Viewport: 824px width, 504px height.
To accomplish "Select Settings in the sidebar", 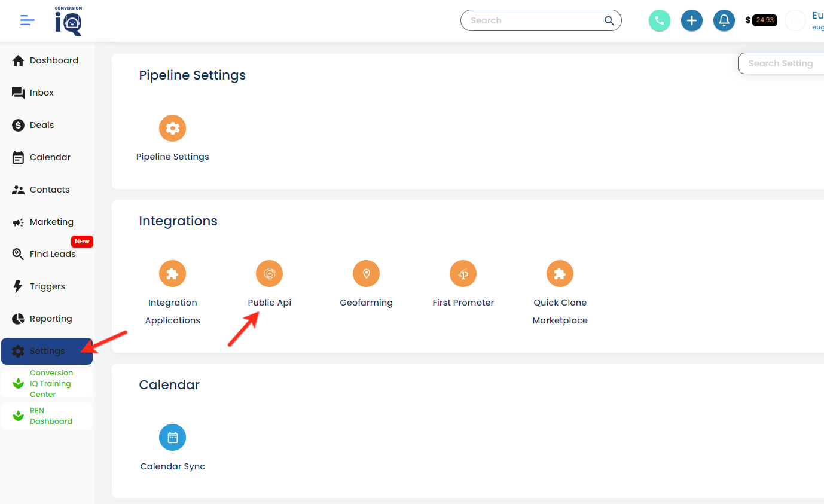I will (x=47, y=351).
